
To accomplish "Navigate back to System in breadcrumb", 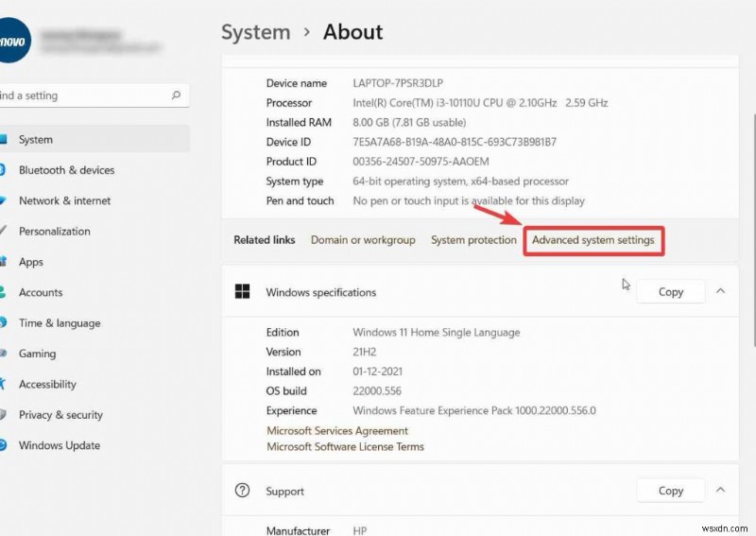I will pyautogui.click(x=253, y=32).
